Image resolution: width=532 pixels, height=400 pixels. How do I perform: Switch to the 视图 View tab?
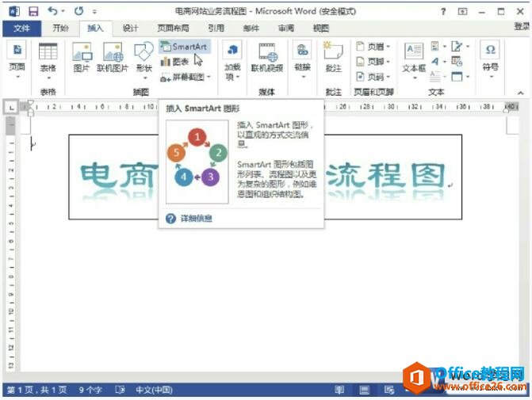click(x=320, y=29)
